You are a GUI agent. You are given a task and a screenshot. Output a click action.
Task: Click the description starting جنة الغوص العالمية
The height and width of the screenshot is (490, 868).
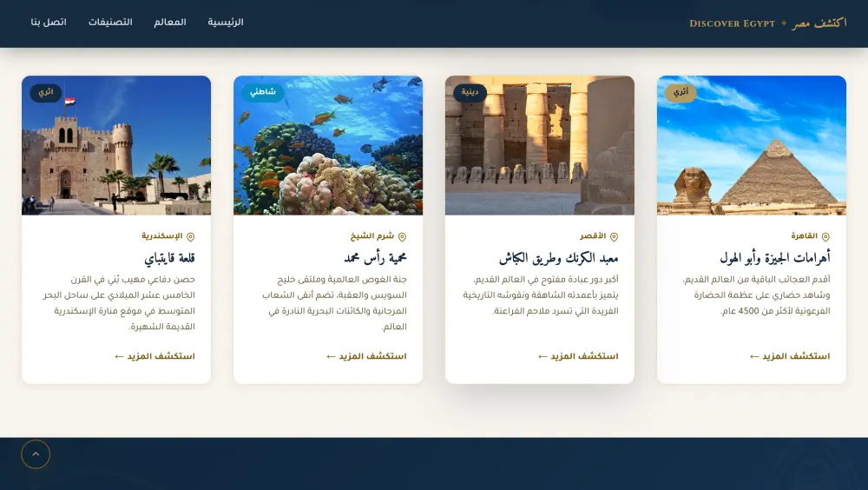coord(334,303)
